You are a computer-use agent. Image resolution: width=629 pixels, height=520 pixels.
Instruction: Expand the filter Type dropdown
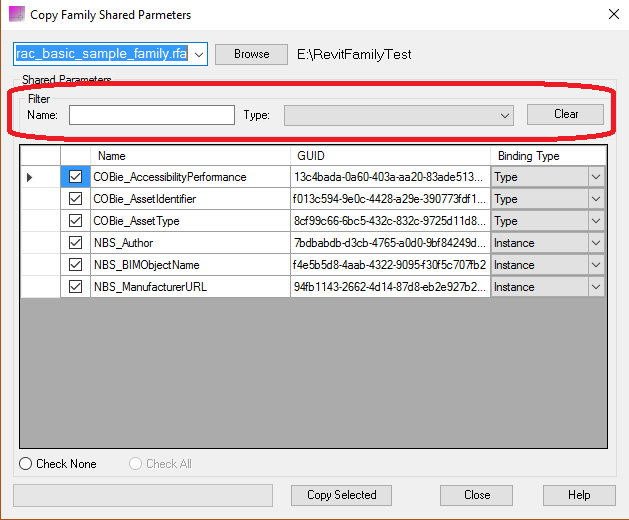pyautogui.click(x=505, y=115)
